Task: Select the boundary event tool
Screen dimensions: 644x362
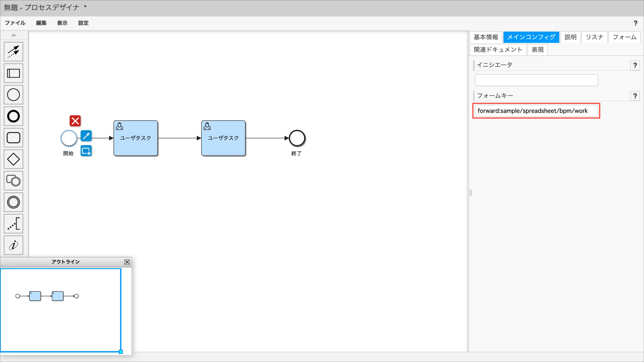Action: tap(14, 181)
